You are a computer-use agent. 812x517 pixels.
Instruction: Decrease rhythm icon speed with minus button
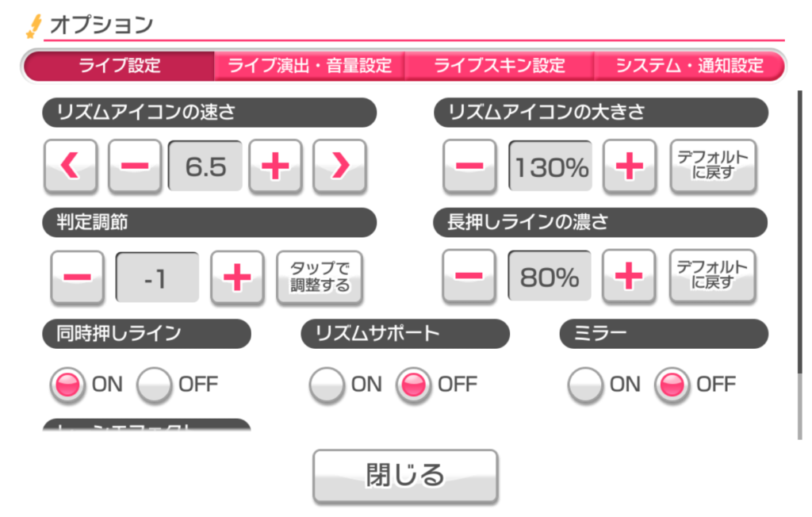(x=135, y=167)
